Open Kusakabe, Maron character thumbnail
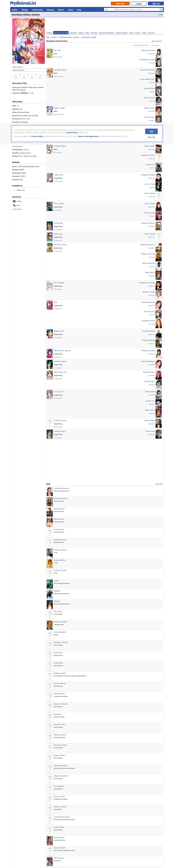This screenshot has width=174, height=868. pyautogui.click(x=50, y=72)
